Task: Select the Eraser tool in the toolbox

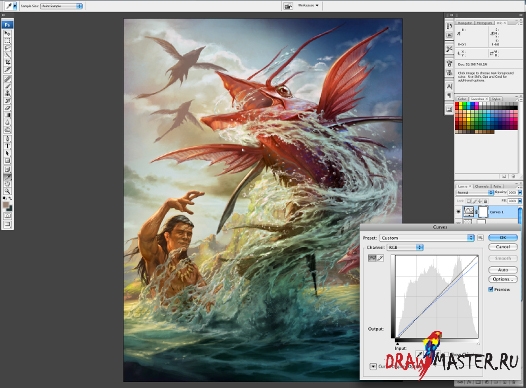Action: (7, 108)
